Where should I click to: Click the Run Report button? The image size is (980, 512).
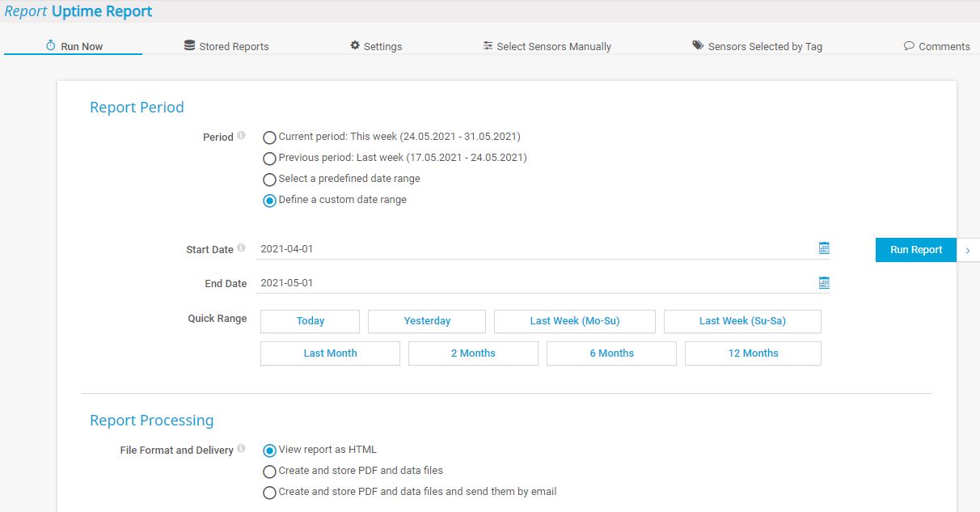tap(915, 250)
